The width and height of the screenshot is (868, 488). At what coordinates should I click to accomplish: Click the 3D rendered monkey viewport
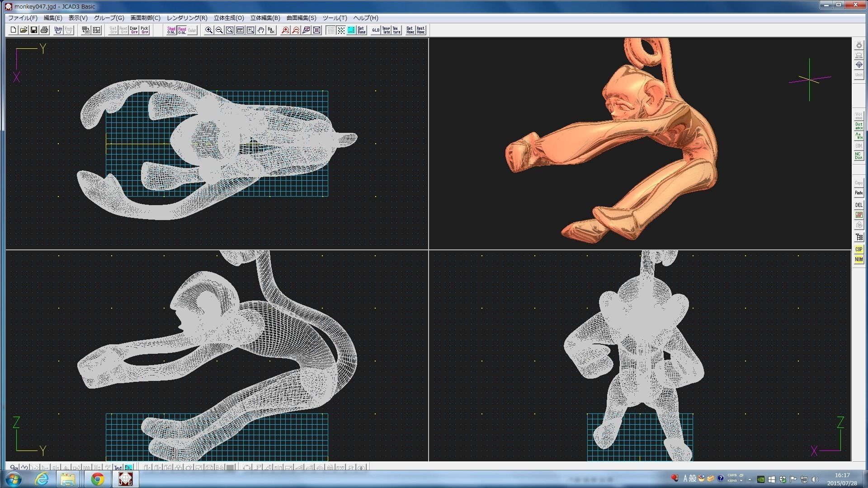point(640,144)
